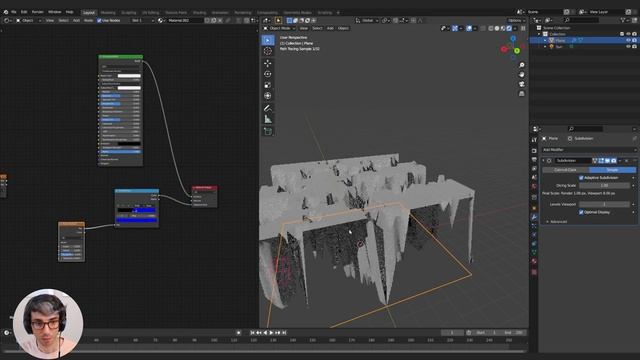Image resolution: width=640 pixels, height=360 pixels.
Task: Collapse the Collection in outliner
Action: [x=539, y=34]
